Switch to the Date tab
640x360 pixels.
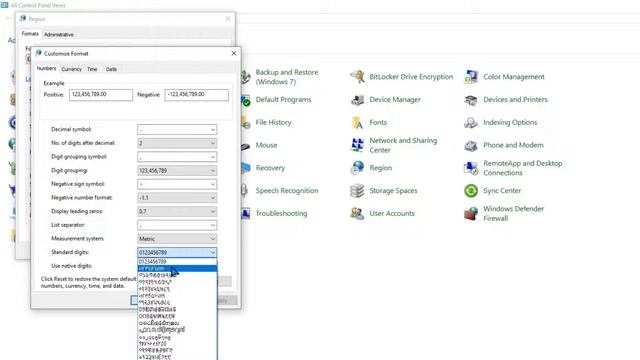coord(111,69)
